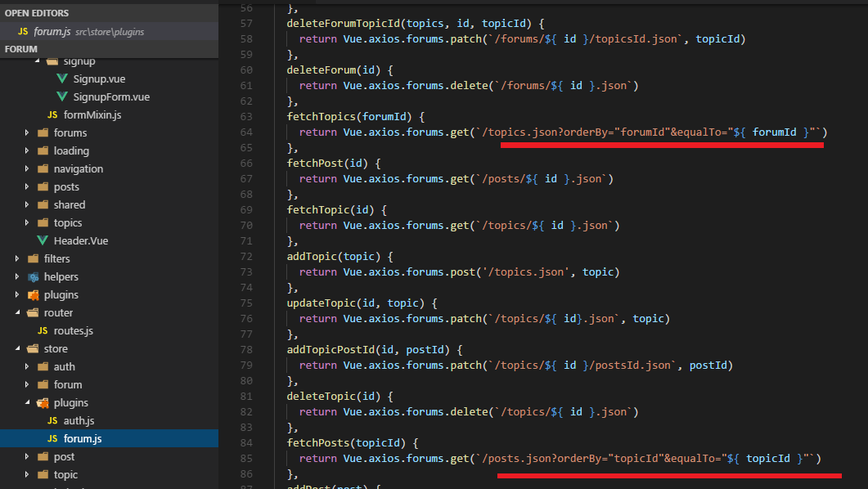
Task: Expand the topic folder arrow
Action: [26, 474]
